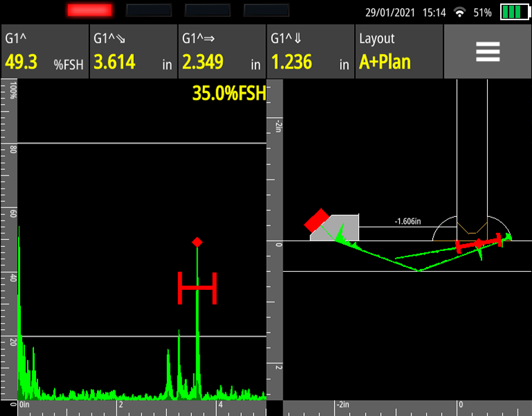Click the red diamond peak marker
The height and width of the screenshot is (416, 532).
tap(197, 242)
